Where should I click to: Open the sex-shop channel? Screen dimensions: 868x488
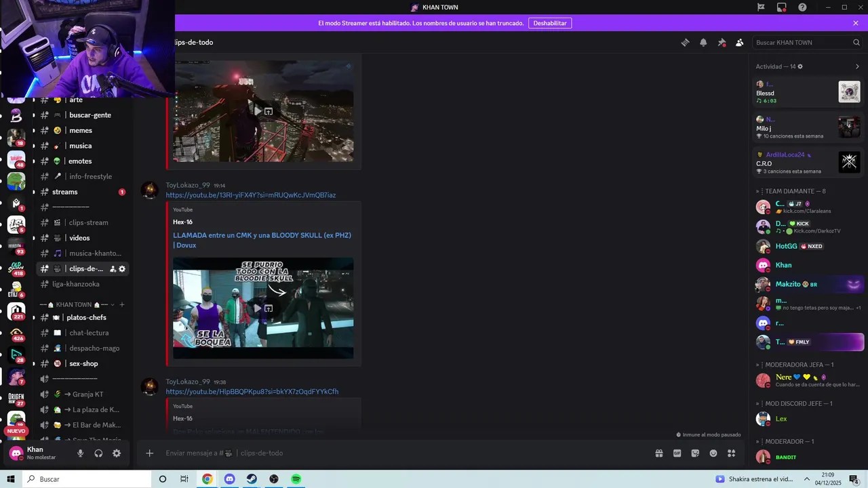82,363
